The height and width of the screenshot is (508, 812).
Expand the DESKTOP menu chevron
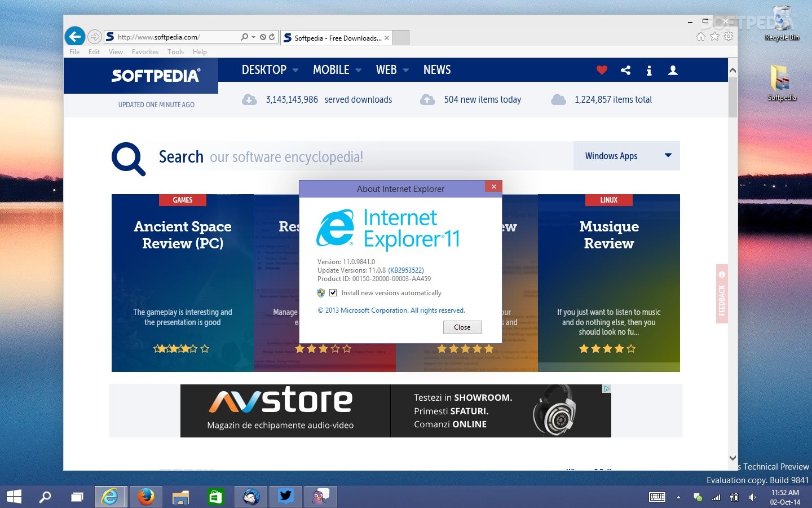coord(295,70)
